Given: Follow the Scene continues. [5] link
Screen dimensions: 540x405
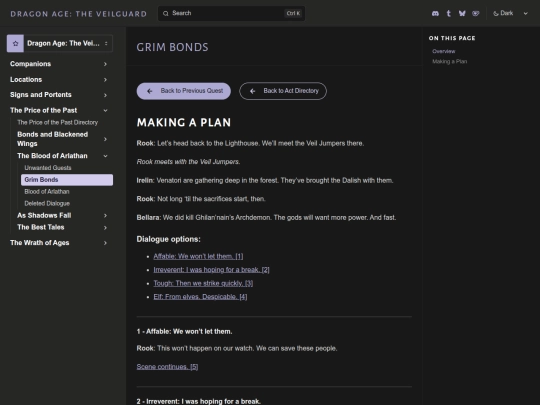Looking at the screenshot, I should coord(167,367).
